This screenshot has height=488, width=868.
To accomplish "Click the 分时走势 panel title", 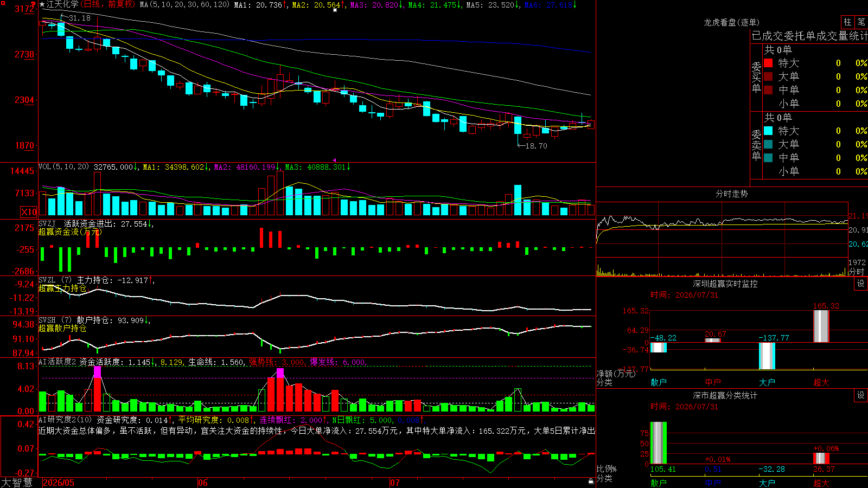I will point(731,194).
